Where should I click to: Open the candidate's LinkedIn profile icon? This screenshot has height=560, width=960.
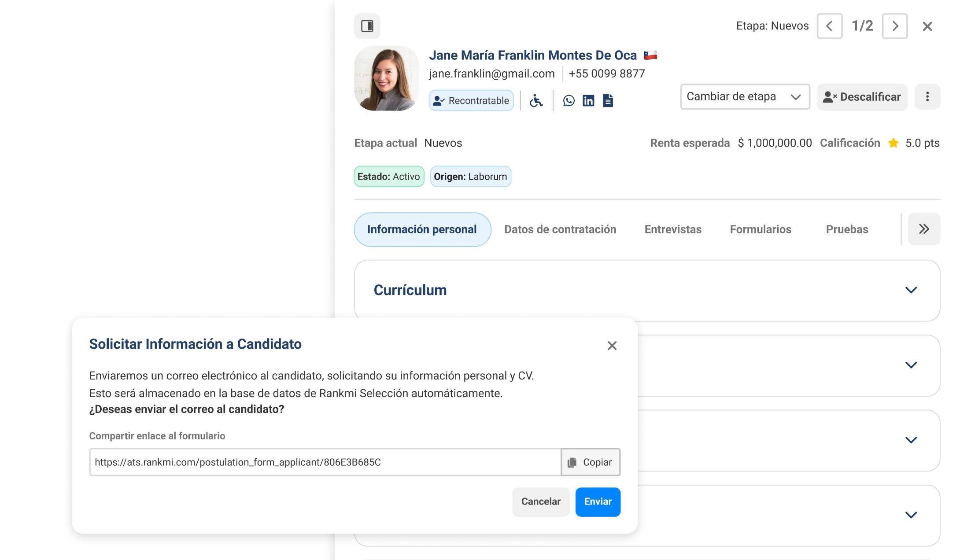pos(588,100)
